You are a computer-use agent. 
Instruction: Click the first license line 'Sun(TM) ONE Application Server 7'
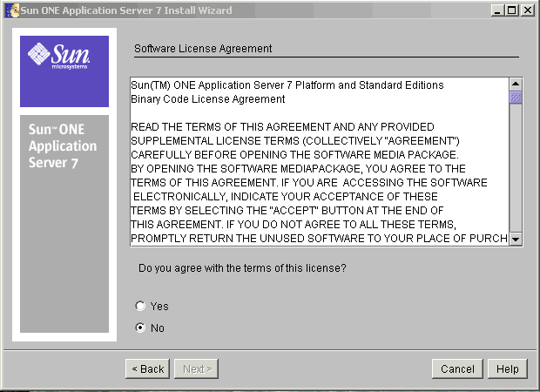tap(287, 85)
